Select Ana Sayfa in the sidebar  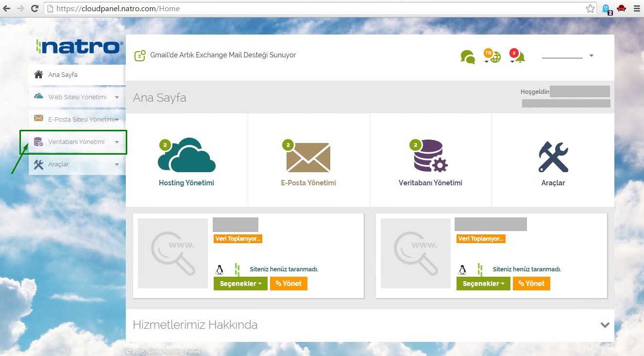coord(77,74)
